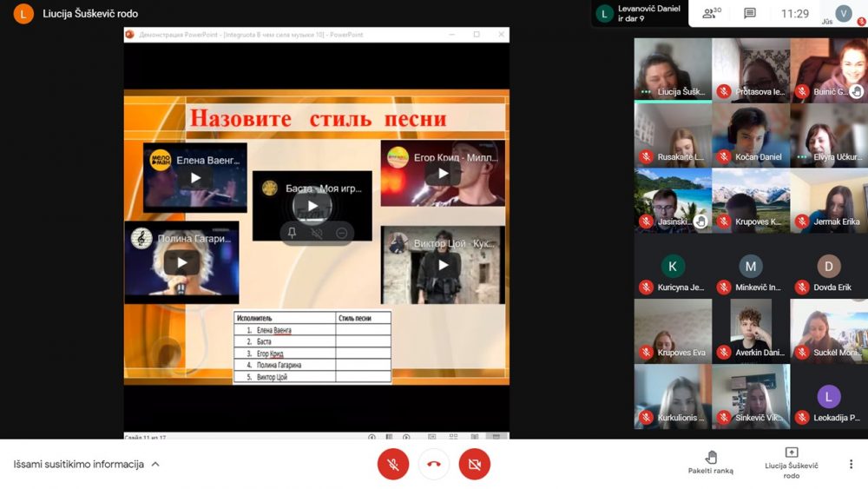Expand Išsami susitikimo informacija chevron
This screenshot has width=868, height=489.
coord(155,464)
